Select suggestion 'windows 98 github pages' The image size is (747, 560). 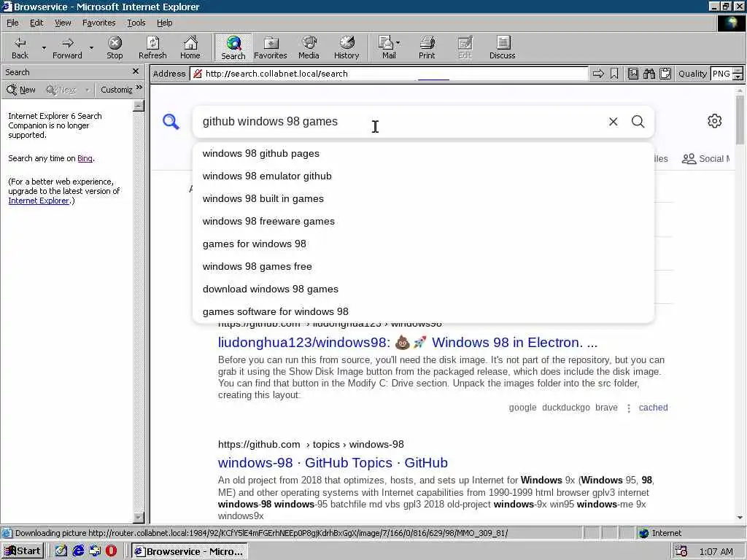point(423,153)
